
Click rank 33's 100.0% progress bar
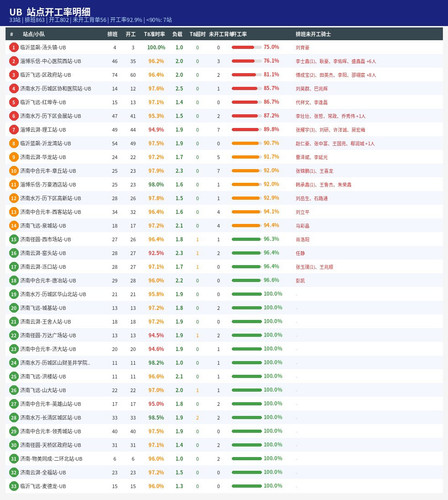(x=247, y=486)
